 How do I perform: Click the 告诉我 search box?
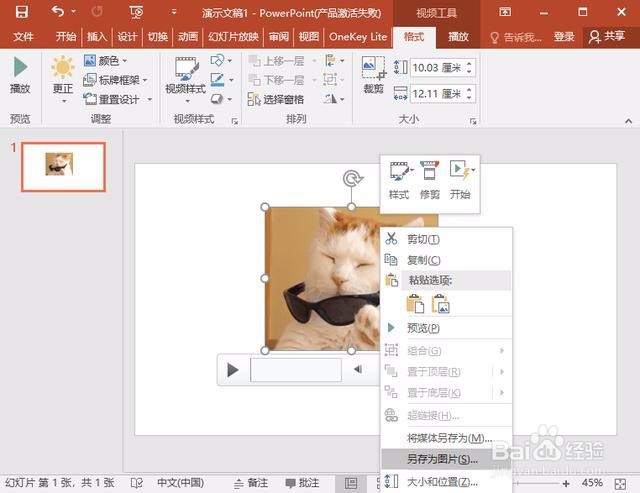point(516,37)
